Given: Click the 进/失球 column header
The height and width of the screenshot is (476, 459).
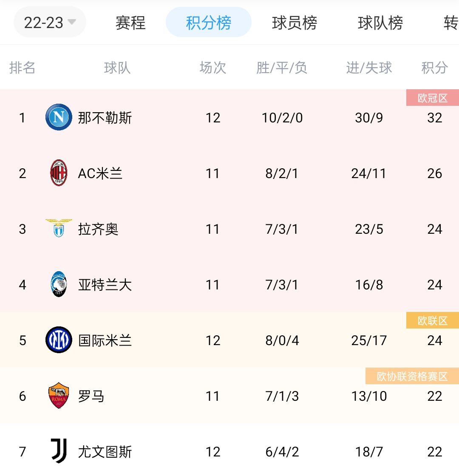Looking at the screenshot, I should coord(368,67).
